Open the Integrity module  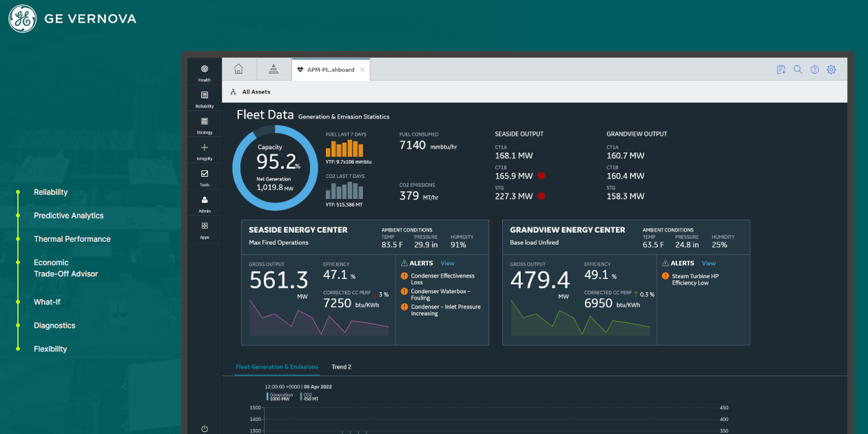204,150
